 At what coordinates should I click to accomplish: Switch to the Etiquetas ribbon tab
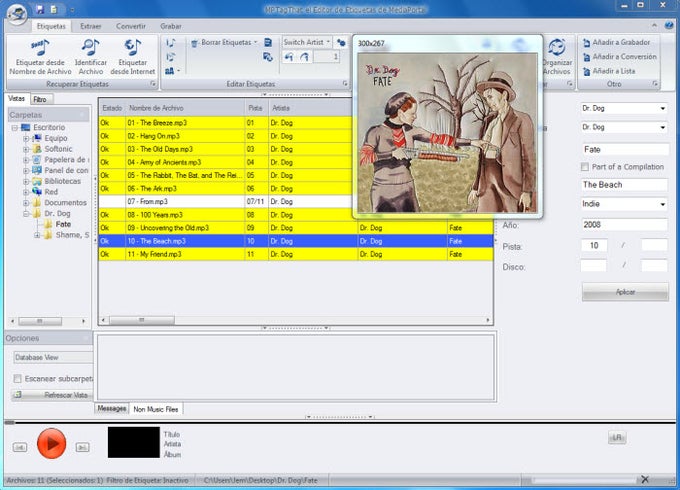point(51,26)
